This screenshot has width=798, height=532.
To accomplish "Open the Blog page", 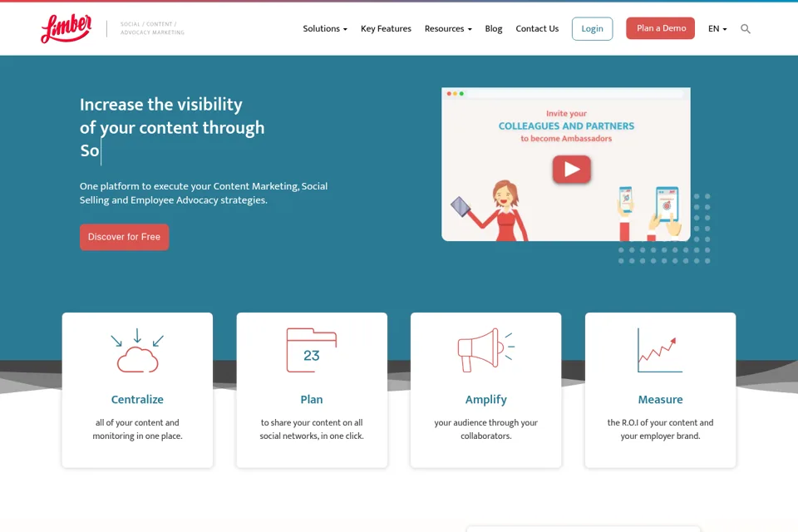I will (x=493, y=29).
